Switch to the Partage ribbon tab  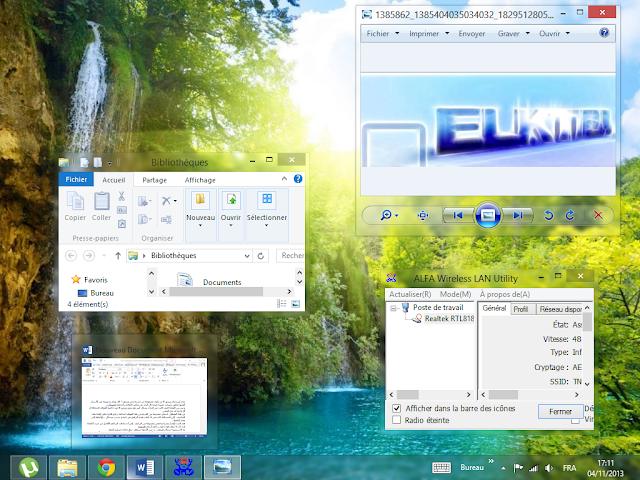click(155, 180)
